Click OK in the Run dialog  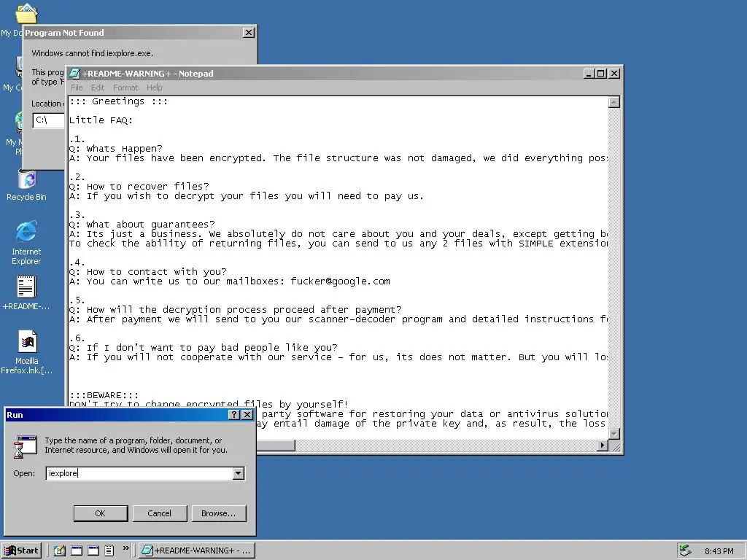click(101, 513)
